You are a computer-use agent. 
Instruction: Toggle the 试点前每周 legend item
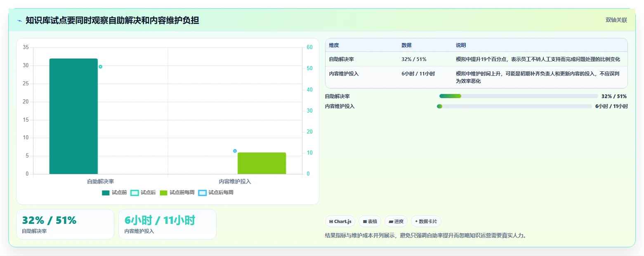coord(177,193)
